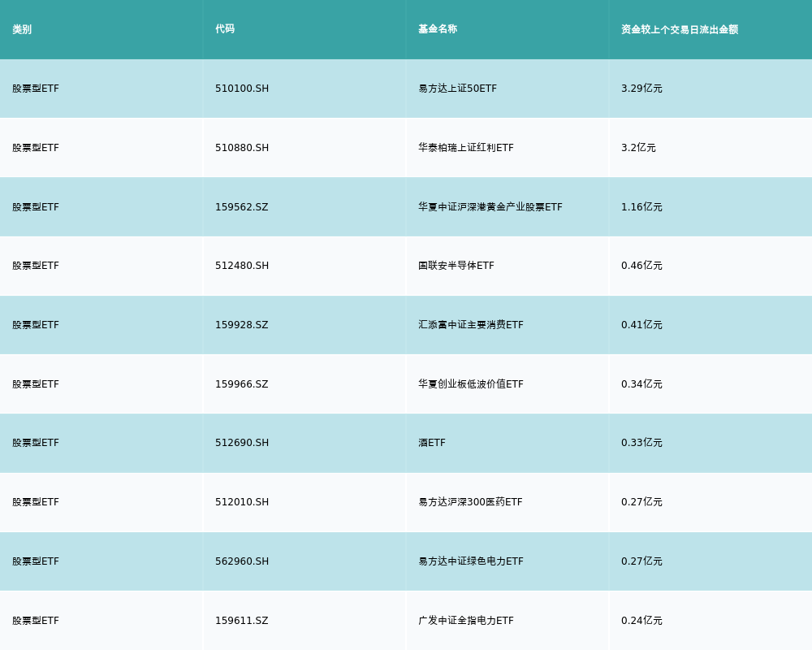Click fund name 国联安半导体ETF
Screen dimensions: 812x650
click(x=456, y=266)
